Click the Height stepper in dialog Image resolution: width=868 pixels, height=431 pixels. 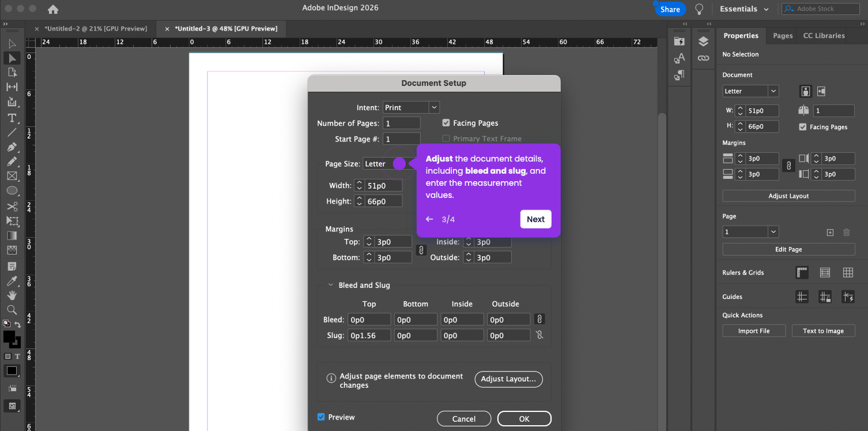pos(359,201)
